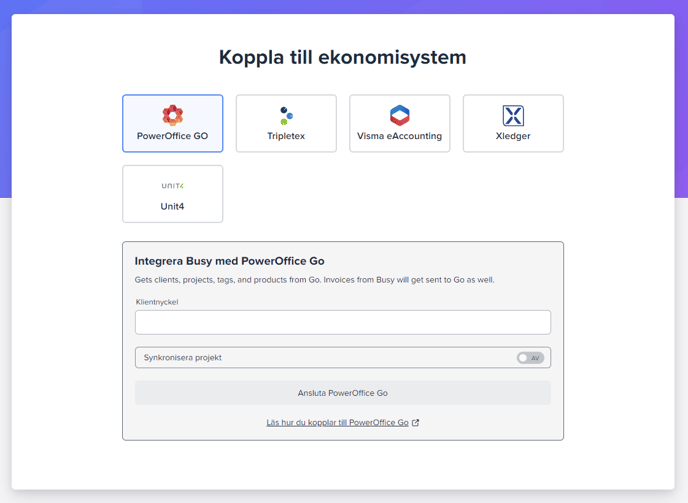Select the Xledger label text
This screenshot has height=503, width=688.
[513, 136]
